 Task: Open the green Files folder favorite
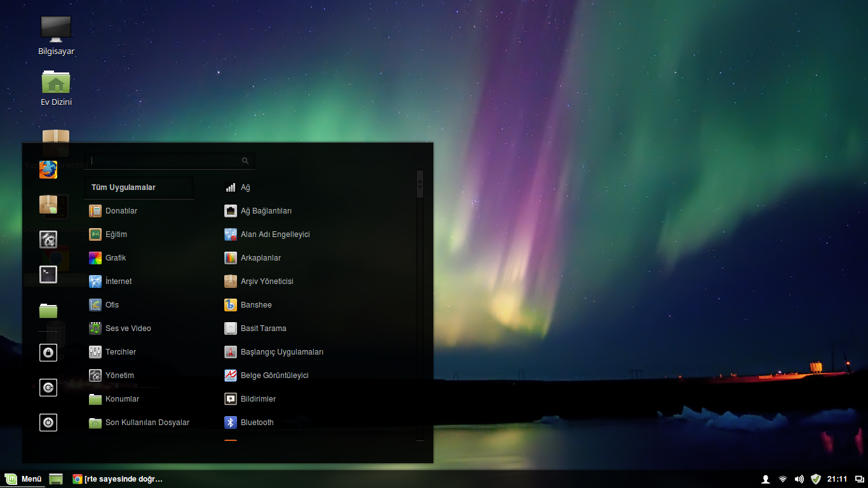point(48,310)
